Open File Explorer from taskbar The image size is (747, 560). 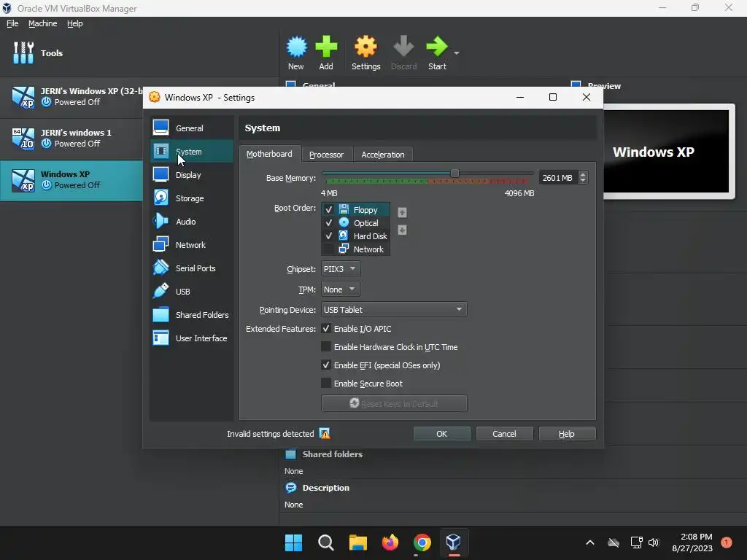pos(357,542)
